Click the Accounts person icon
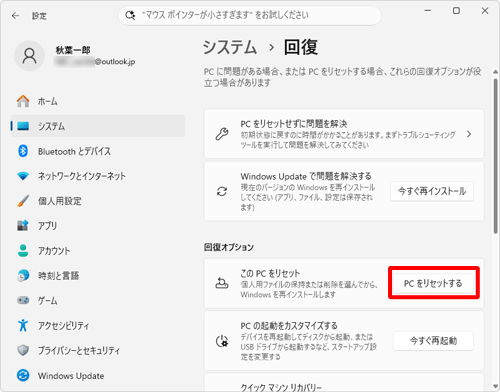Screen dimensions: 500x392 pyautogui.click(x=23, y=251)
